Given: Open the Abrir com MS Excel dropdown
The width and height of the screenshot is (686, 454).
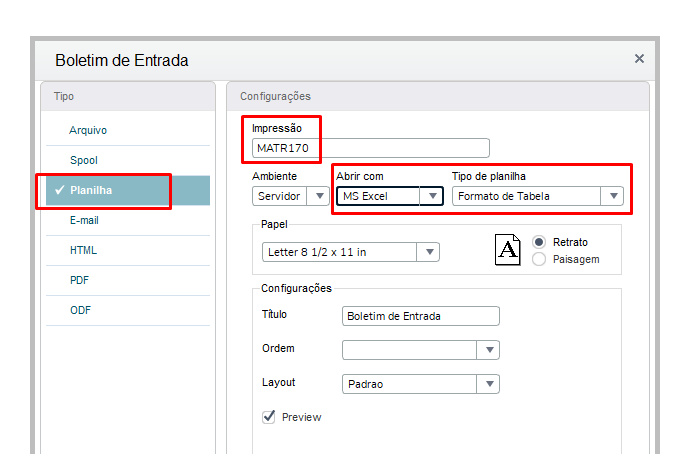Looking at the screenshot, I should click(x=390, y=196).
